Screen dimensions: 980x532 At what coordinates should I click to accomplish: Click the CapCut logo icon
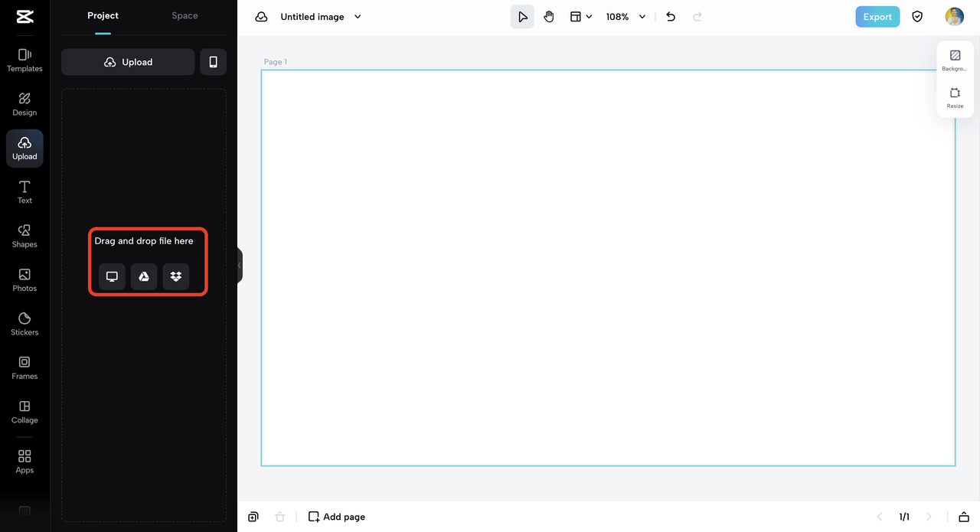24,17
